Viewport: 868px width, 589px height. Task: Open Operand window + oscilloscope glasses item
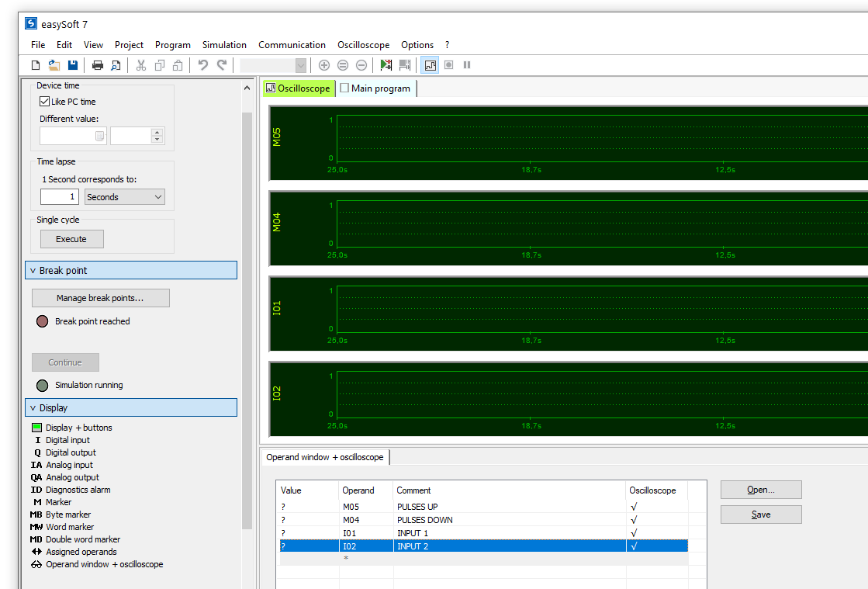tap(104, 564)
